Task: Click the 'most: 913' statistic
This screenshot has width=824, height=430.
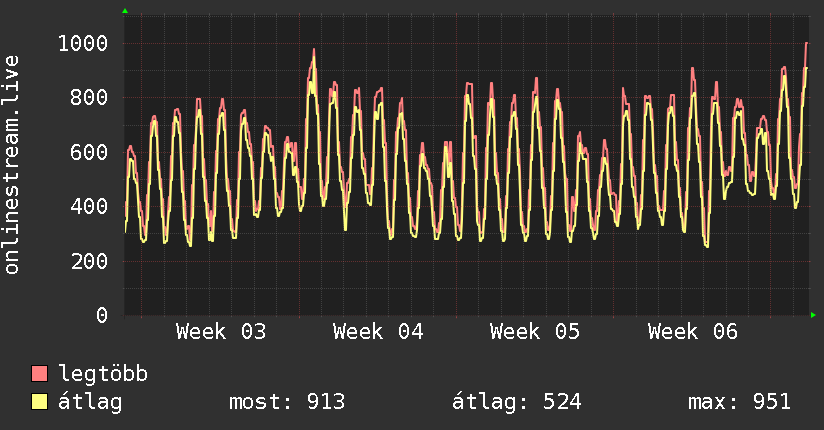Action: (287, 402)
